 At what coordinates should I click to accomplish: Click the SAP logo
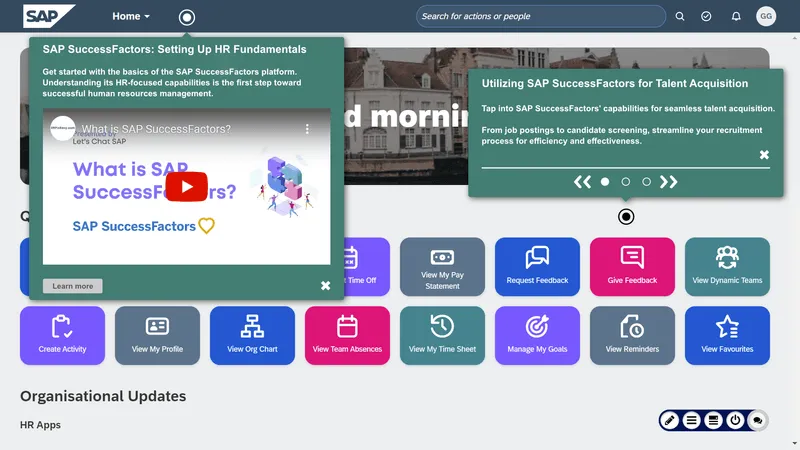48,16
